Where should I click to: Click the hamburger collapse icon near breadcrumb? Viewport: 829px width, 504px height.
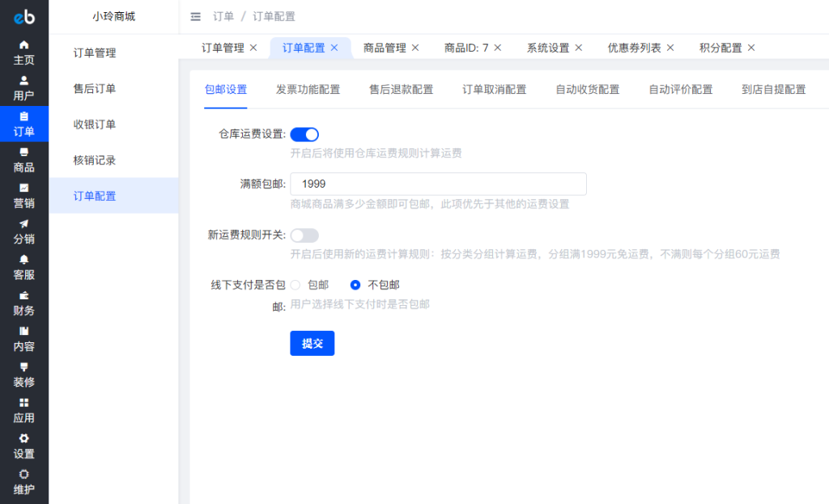(194, 15)
